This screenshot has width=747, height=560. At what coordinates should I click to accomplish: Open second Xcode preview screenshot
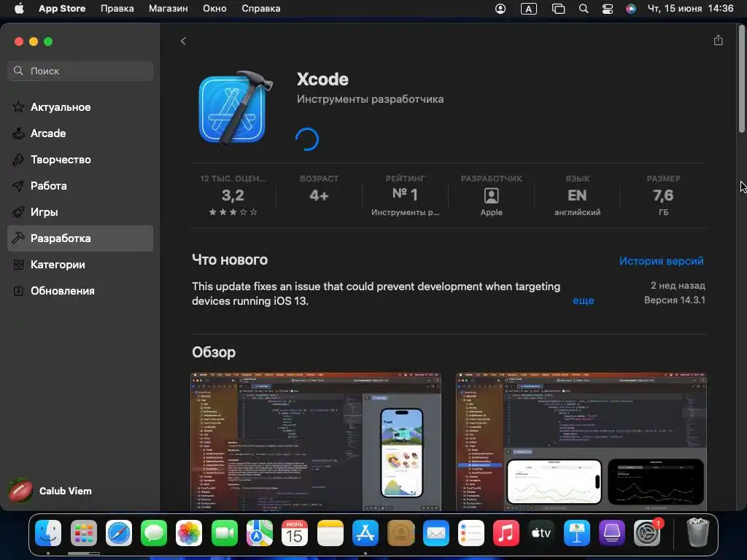[x=581, y=441]
